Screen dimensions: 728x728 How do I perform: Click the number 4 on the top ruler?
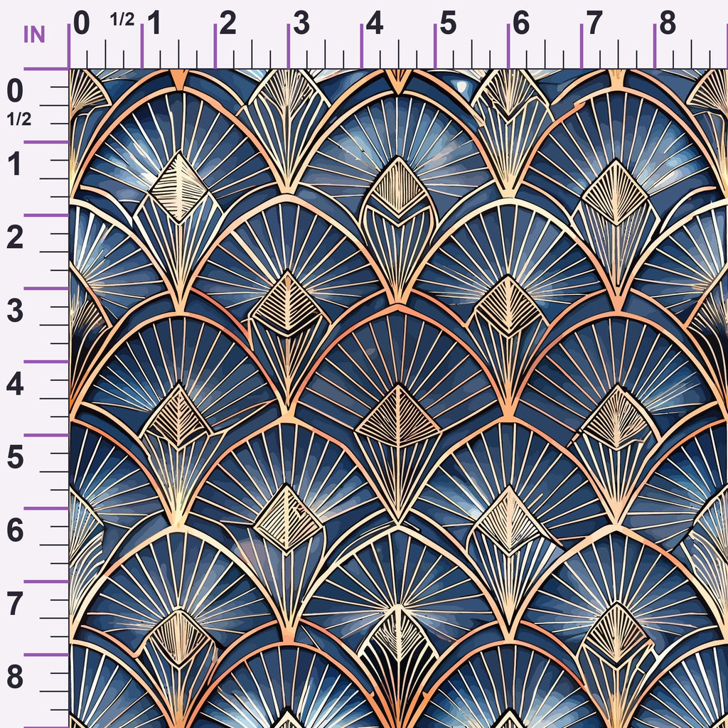pyautogui.click(x=374, y=23)
